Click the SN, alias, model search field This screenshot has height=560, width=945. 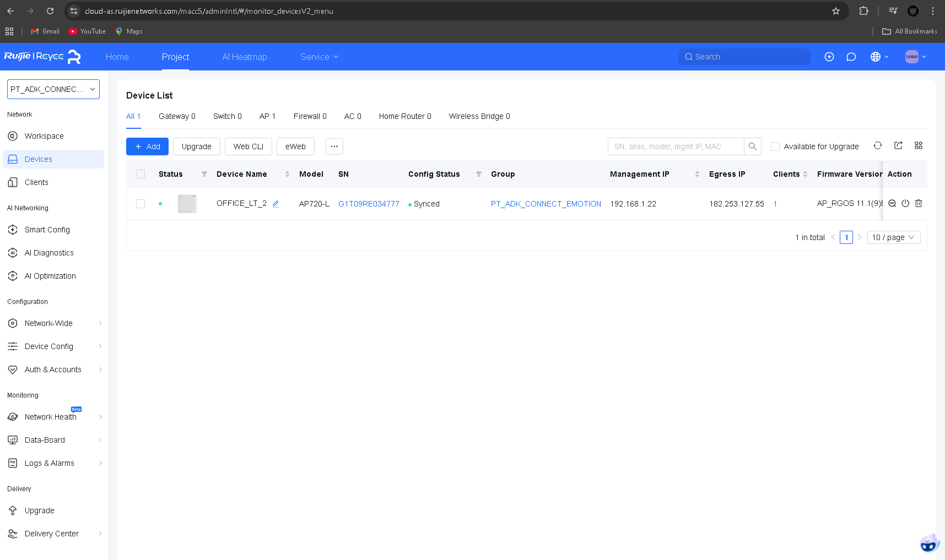click(x=676, y=146)
